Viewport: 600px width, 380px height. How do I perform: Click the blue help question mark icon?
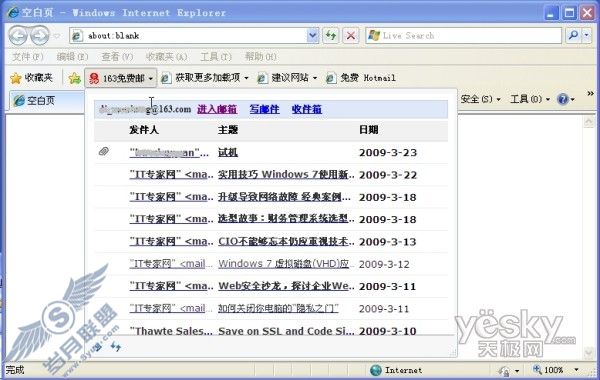(x=562, y=99)
